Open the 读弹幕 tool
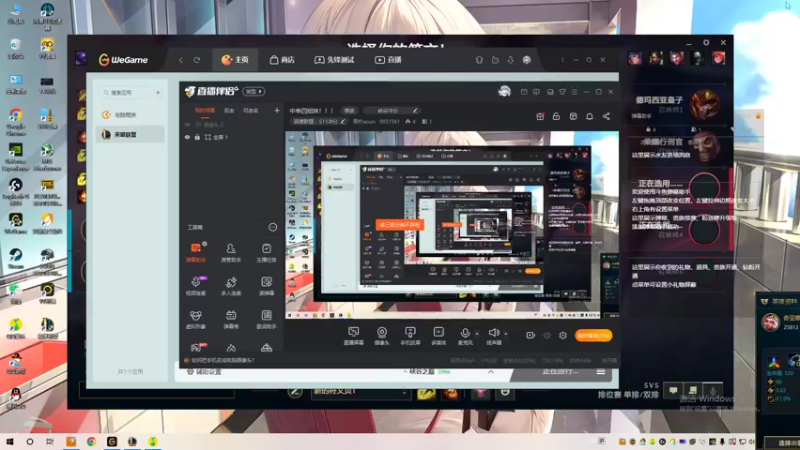Image resolution: width=800 pixels, height=450 pixels. (266, 286)
